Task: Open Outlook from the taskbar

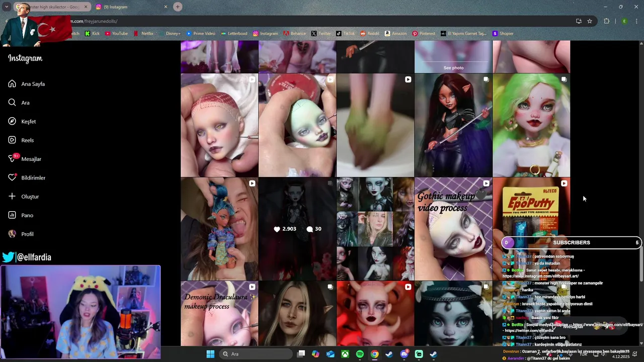Action: point(331,354)
